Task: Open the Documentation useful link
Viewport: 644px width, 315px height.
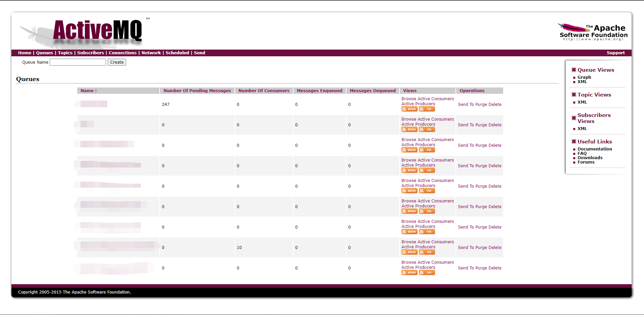Action: pyautogui.click(x=595, y=149)
